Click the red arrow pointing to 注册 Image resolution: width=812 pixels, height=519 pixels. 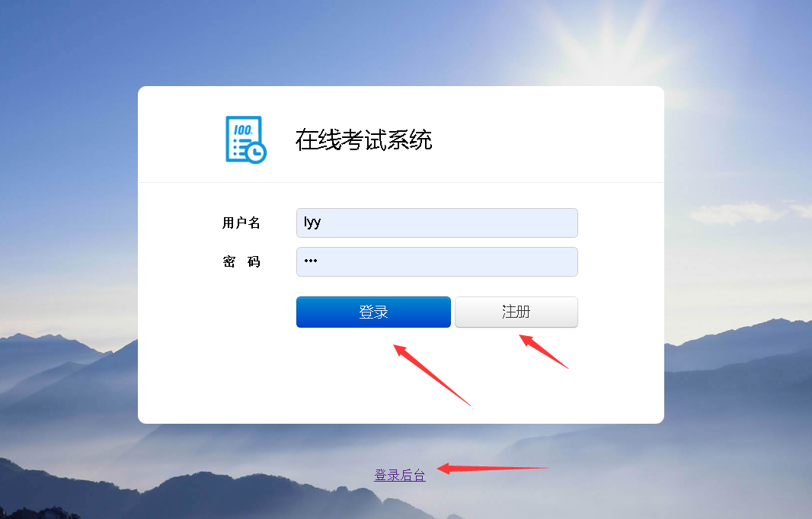(544, 351)
